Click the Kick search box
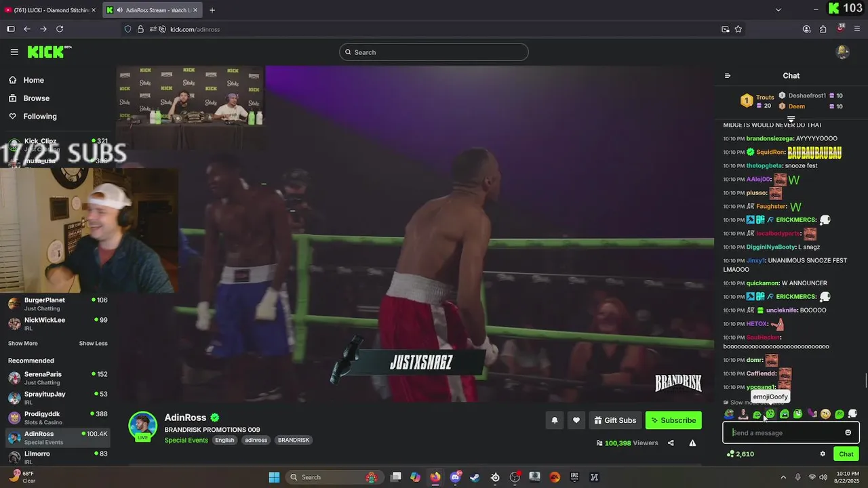The image size is (868, 488). click(x=434, y=52)
